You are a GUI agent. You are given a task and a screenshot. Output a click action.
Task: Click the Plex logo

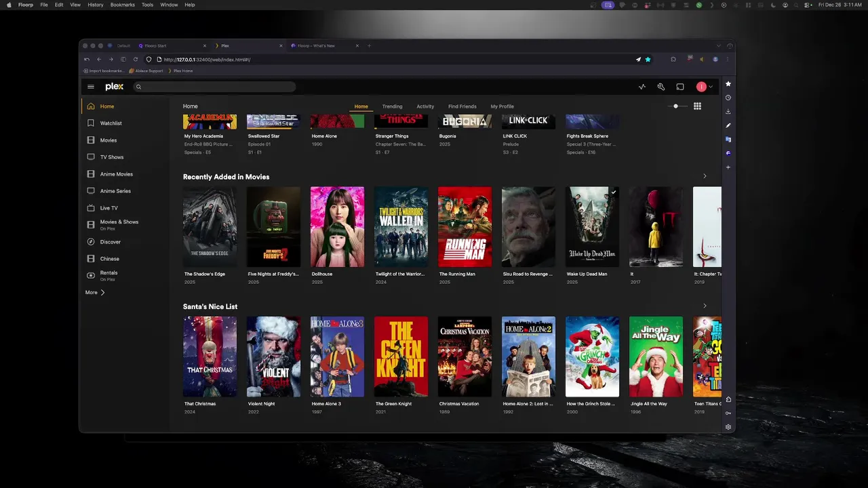(x=114, y=87)
